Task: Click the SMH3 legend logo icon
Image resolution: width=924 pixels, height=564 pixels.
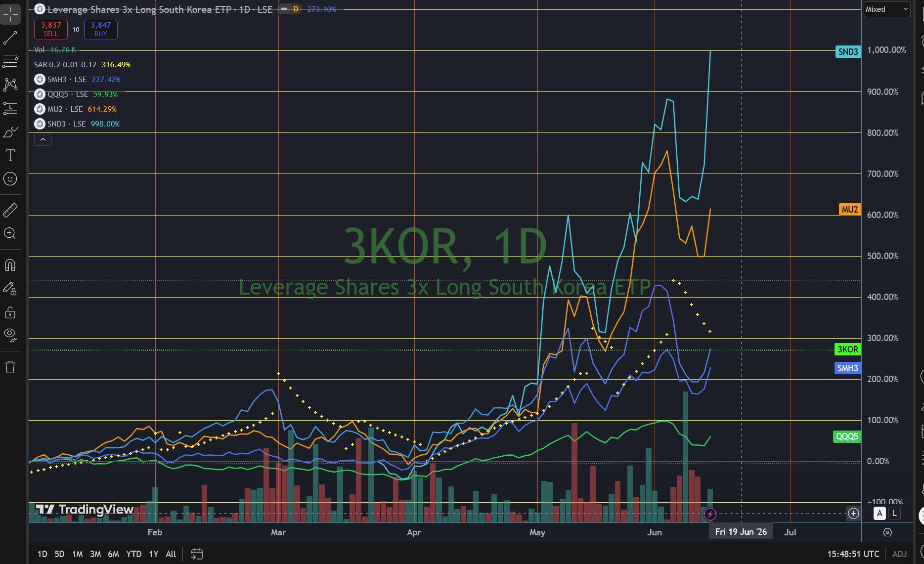Action: [x=40, y=80]
